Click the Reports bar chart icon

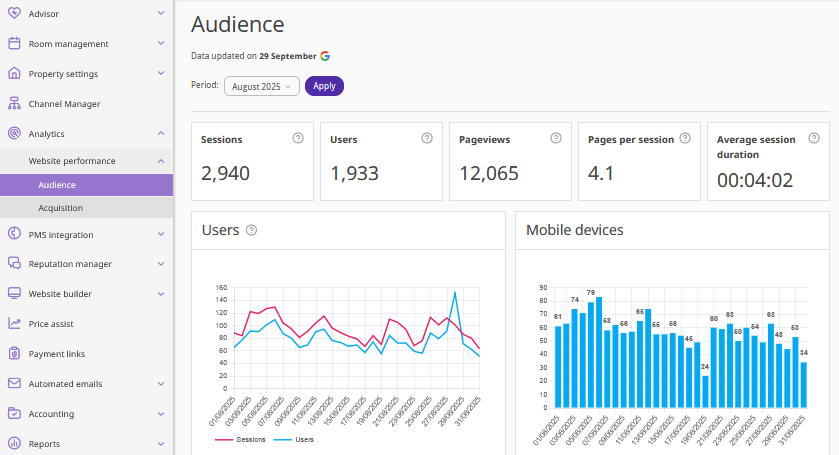[x=14, y=443]
